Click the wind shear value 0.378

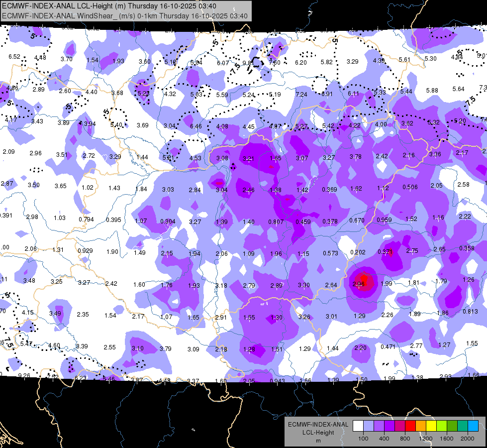coord(330,221)
